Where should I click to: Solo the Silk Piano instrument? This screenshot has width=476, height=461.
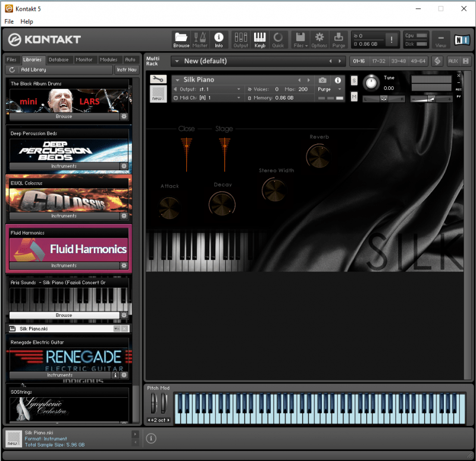tap(354, 80)
